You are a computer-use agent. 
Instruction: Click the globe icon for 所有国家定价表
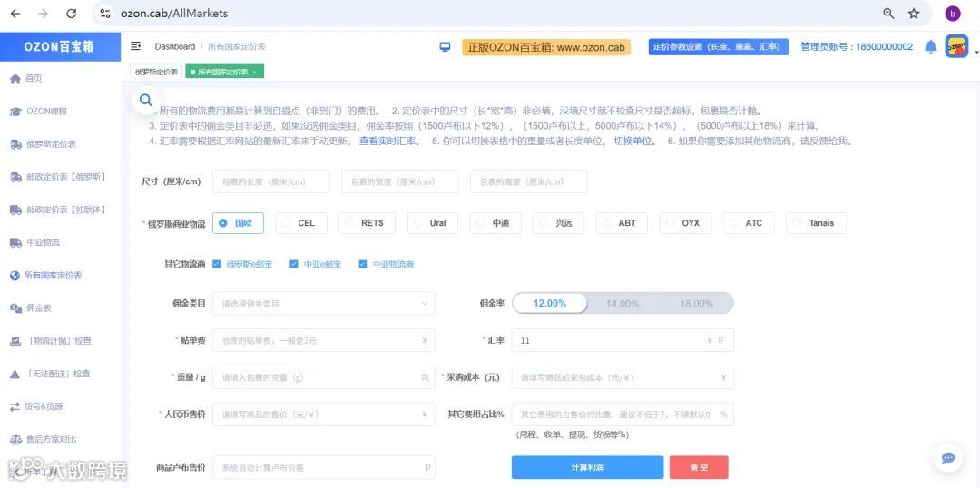coord(15,276)
